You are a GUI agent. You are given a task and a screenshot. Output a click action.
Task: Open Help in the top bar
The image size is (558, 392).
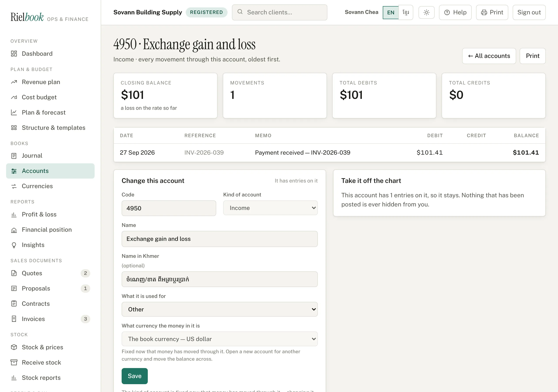(455, 12)
